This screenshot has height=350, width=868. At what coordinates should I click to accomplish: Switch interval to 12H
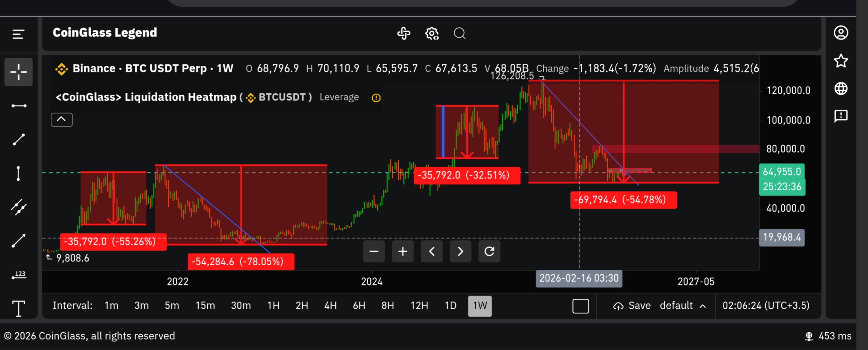point(419,306)
